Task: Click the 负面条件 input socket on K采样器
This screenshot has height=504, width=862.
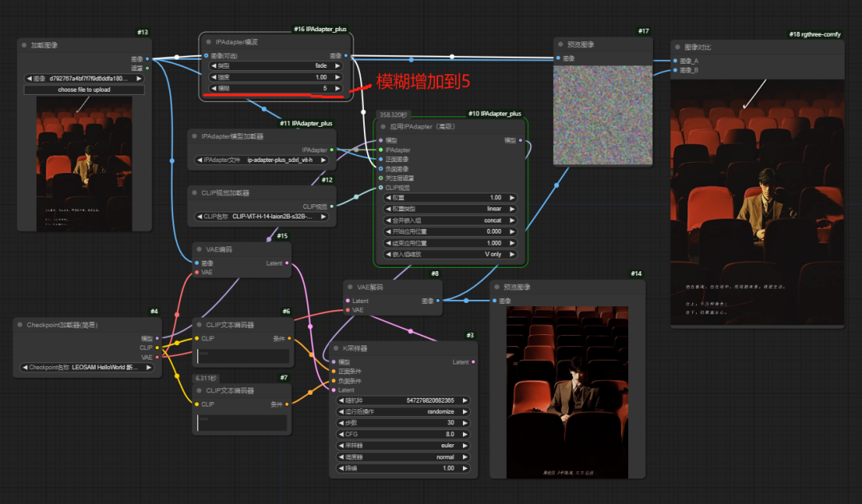Action: click(x=334, y=380)
